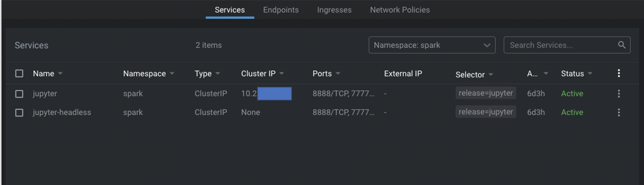Check the jupyter-headless service checkbox
This screenshot has width=644, height=185.
click(19, 112)
